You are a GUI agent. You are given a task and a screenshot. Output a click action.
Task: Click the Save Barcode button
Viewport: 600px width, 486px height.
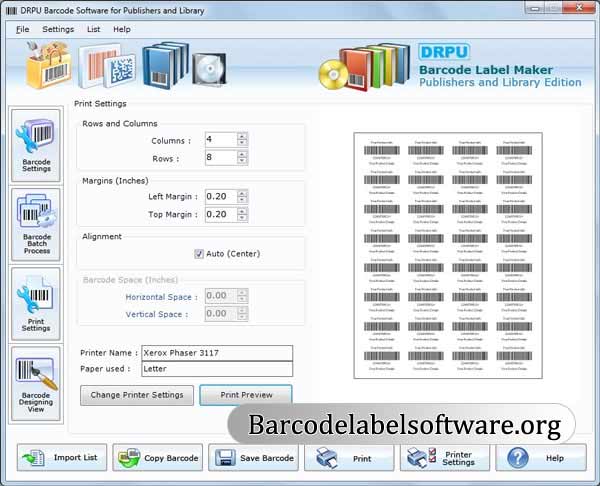tap(253, 457)
